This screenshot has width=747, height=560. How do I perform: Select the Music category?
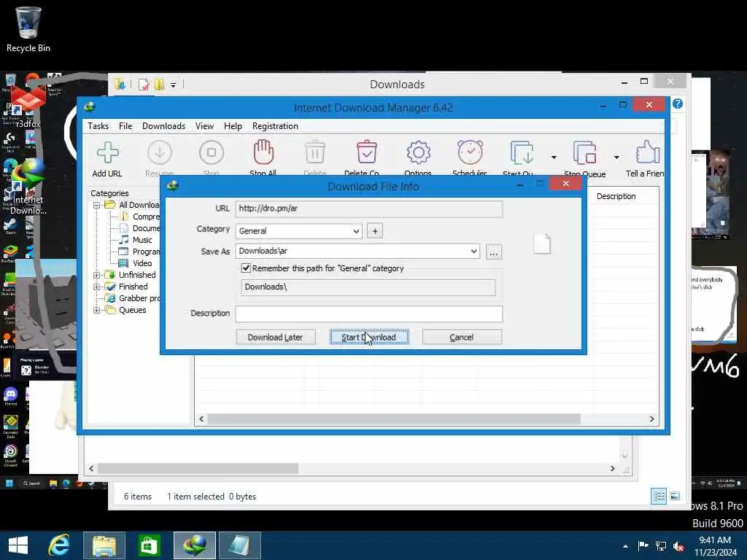pyautogui.click(x=136, y=240)
